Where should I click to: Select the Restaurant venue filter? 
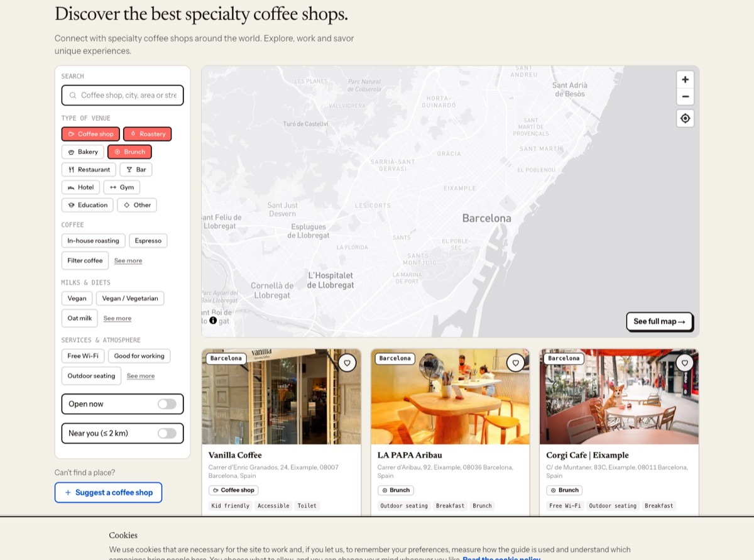point(89,169)
